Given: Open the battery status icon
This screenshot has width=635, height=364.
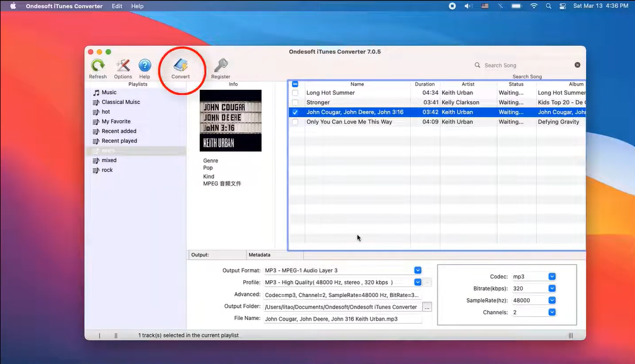Looking at the screenshot, I should point(516,6).
